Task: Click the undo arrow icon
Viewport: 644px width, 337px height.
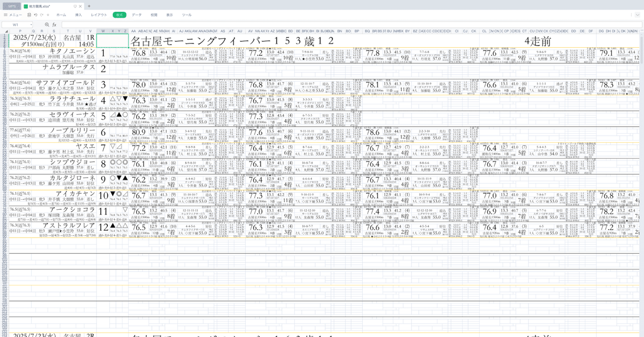Action: pos(35,15)
